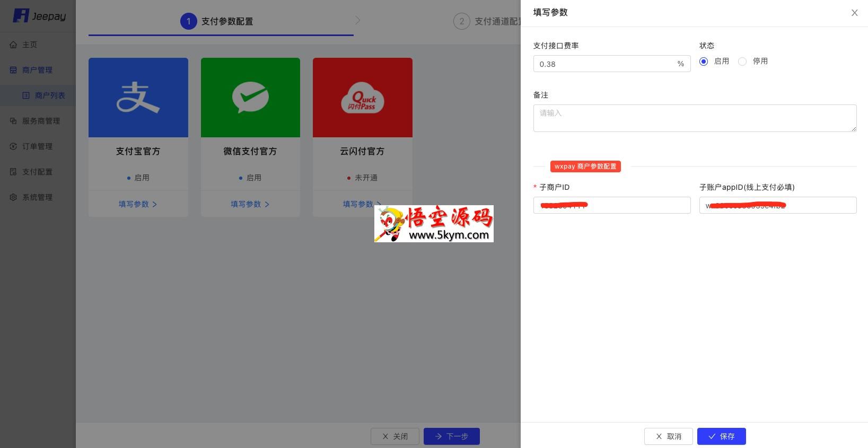This screenshot has height=448, width=868.
Task: Close the 填写参数 drawer with X
Action: click(x=854, y=13)
